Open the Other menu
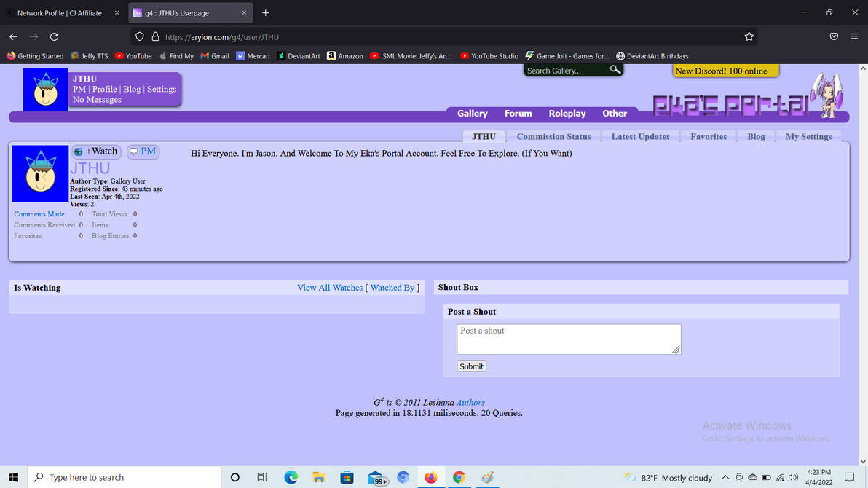Image resolution: width=868 pixels, height=488 pixels. (615, 113)
